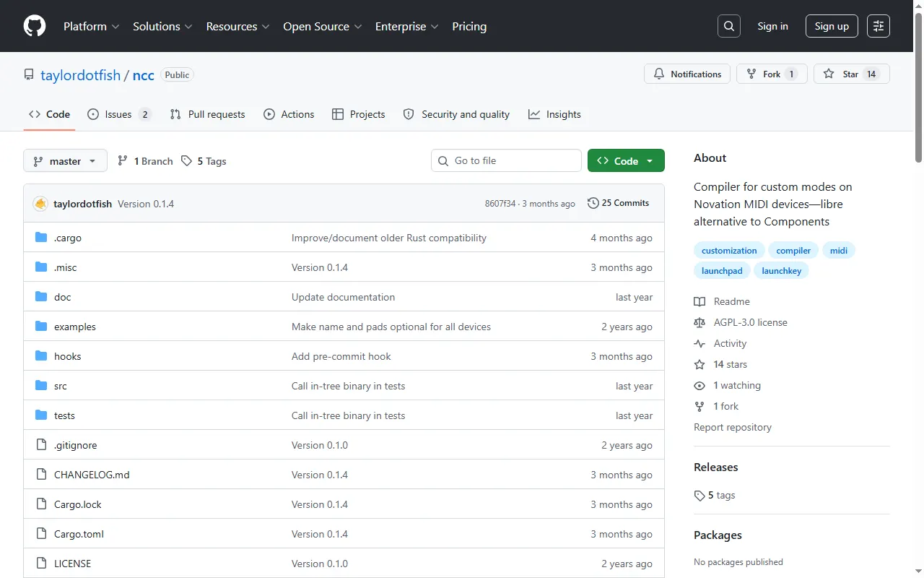
Task: Click the examples folder icon
Action: (41, 327)
